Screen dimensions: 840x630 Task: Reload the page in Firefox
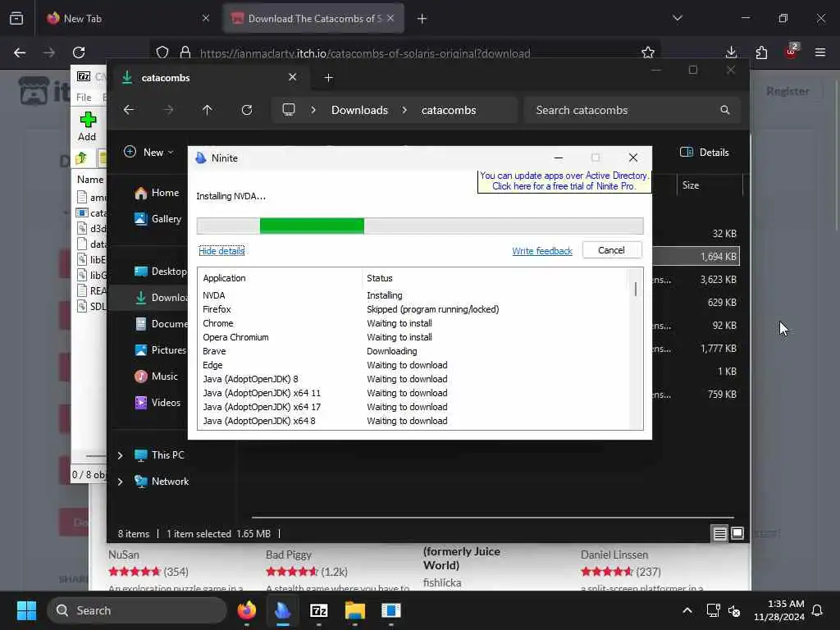click(79, 52)
